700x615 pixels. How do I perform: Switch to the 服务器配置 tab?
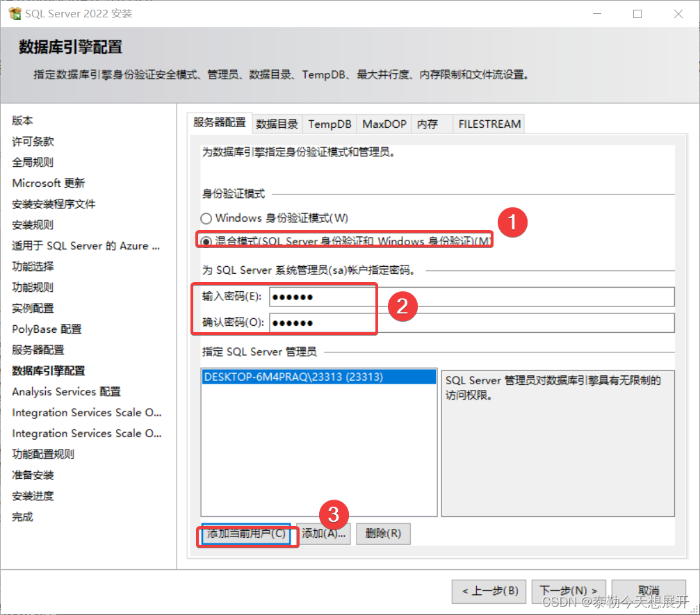[x=220, y=123]
